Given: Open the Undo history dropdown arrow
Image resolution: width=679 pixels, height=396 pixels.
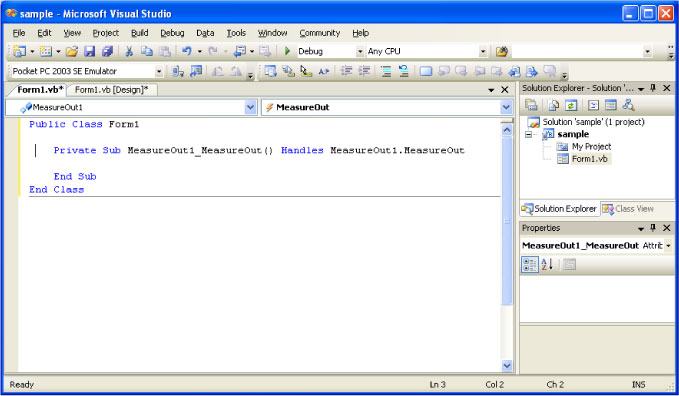Looking at the screenshot, I should pos(200,52).
